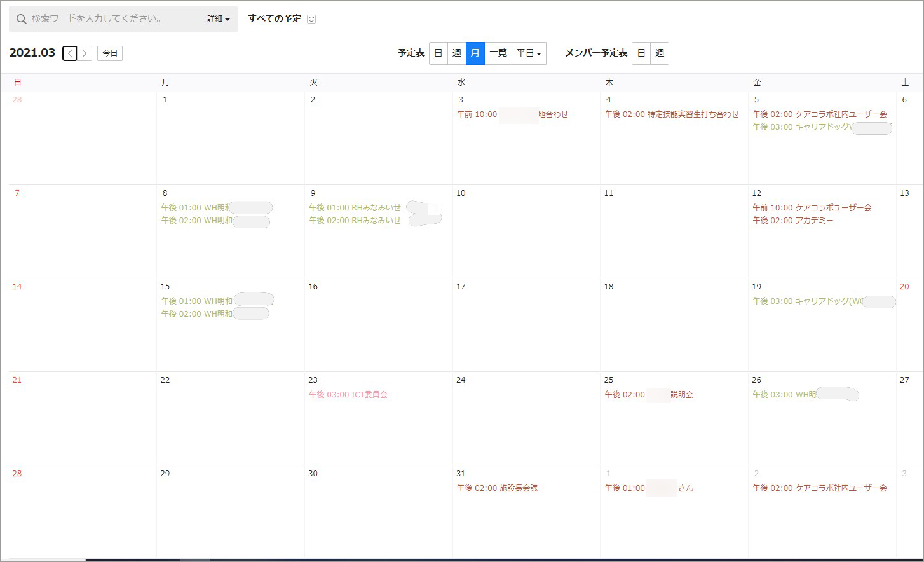Click the empty March 17 day cell
This screenshot has width=924, height=562.
pyautogui.click(x=526, y=331)
